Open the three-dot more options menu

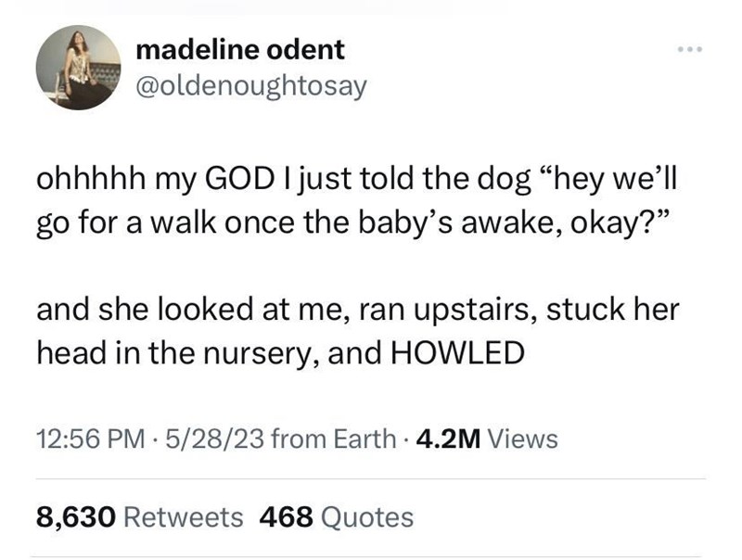689,46
